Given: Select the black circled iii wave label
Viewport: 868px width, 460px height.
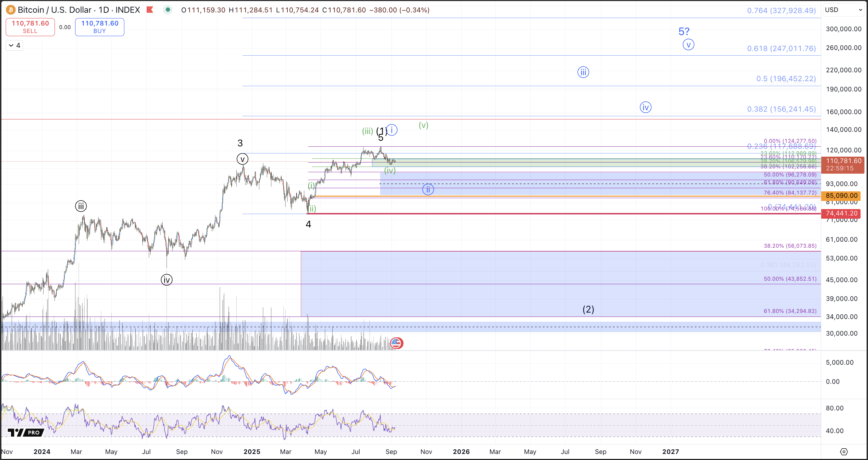Looking at the screenshot, I should (x=81, y=206).
